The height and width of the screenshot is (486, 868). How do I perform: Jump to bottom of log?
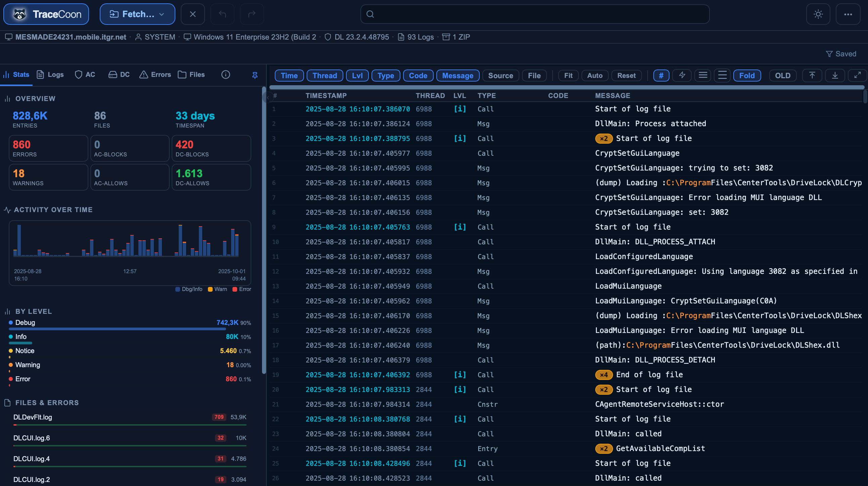[x=835, y=76]
